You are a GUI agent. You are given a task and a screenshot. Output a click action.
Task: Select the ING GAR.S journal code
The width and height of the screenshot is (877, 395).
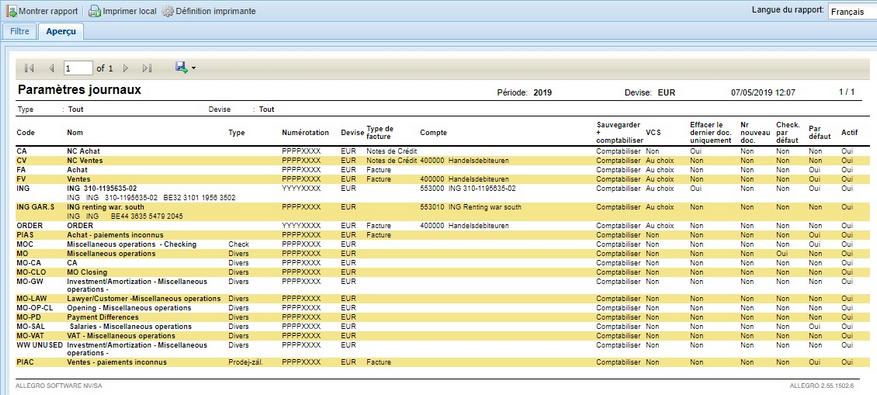36,207
